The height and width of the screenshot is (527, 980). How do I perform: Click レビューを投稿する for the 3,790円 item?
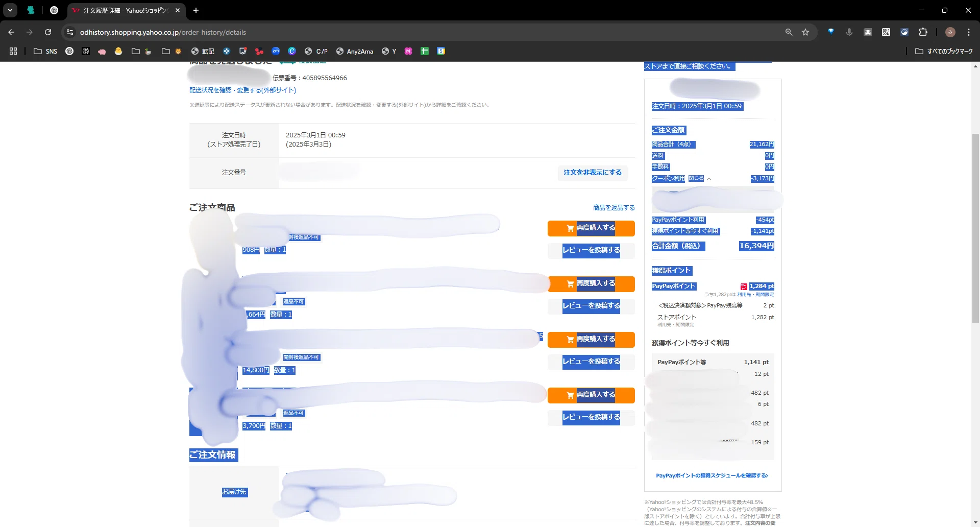[591, 417]
